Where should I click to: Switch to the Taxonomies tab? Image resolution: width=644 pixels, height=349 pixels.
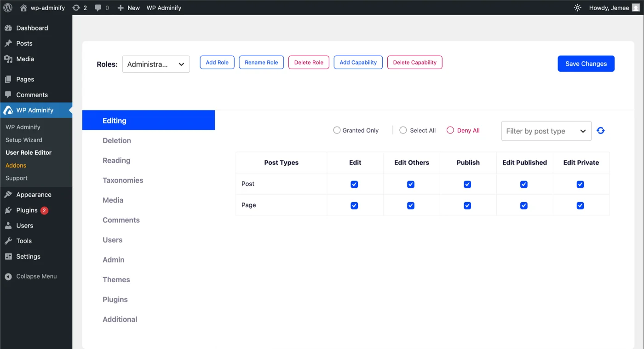coord(123,180)
